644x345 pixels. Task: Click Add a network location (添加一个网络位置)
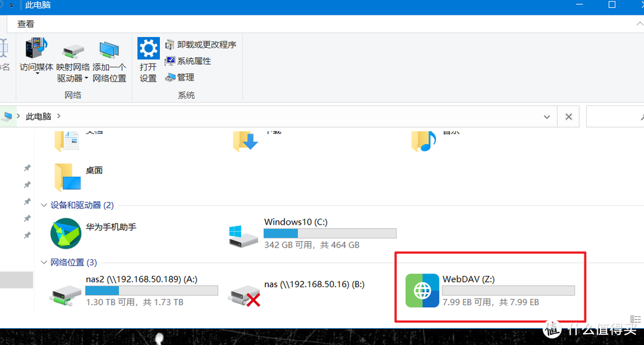click(109, 61)
